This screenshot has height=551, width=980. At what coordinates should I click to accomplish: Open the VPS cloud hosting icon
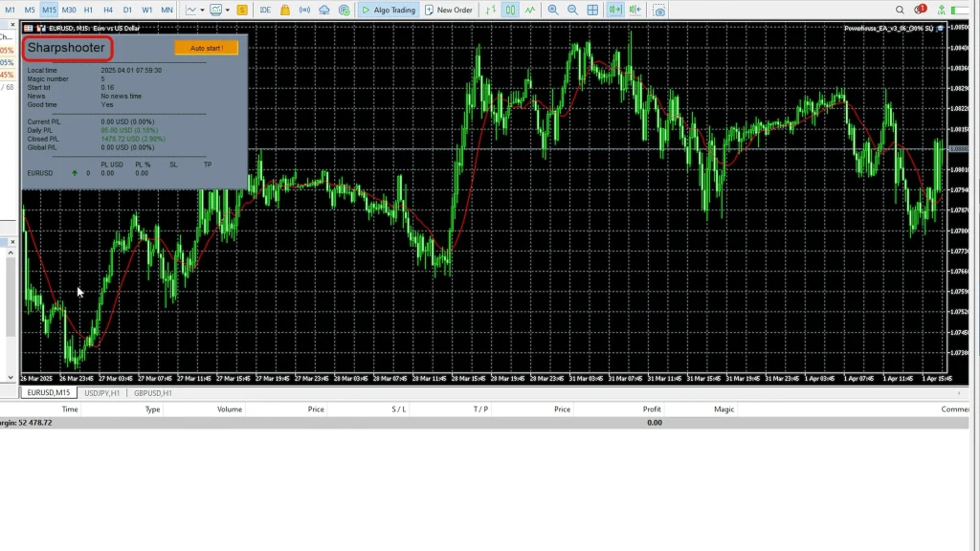(x=324, y=10)
